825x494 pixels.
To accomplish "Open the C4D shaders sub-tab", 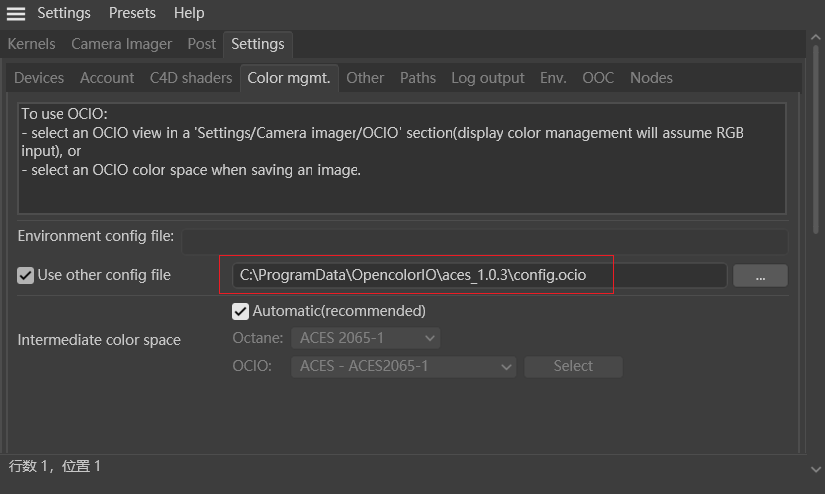I will [x=191, y=78].
